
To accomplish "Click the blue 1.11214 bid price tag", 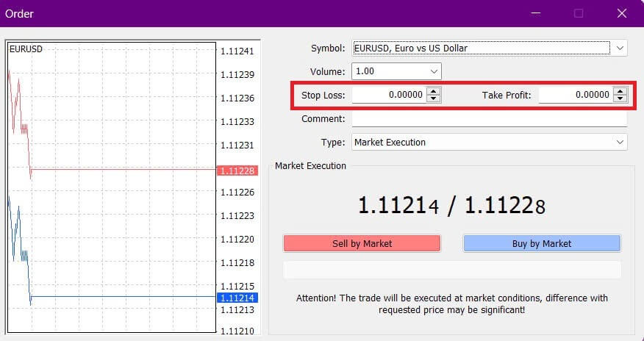I will tap(236, 298).
